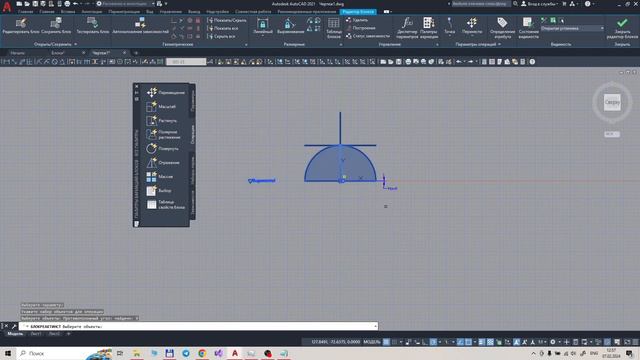Click Тестировать блок ribbon button
The height and width of the screenshot is (360, 640).
(93, 26)
